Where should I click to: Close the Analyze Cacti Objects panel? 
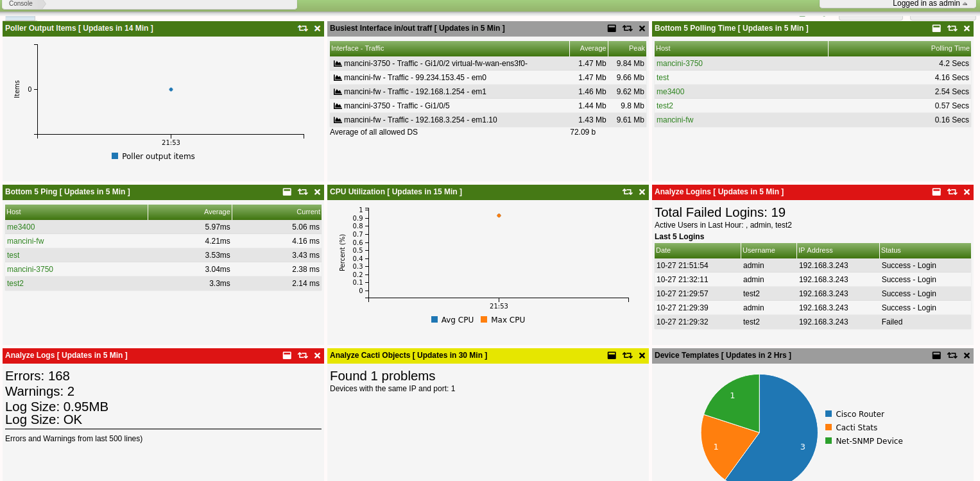click(x=642, y=355)
